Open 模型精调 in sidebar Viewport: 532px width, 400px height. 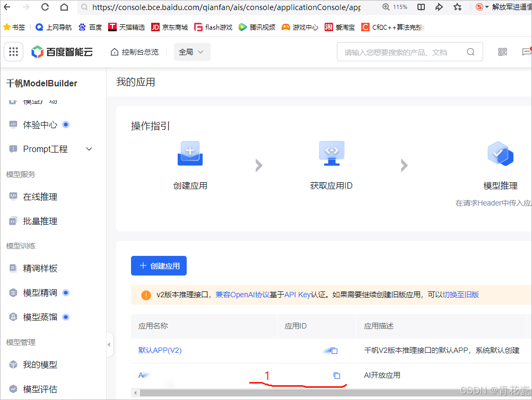pos(40,293)
